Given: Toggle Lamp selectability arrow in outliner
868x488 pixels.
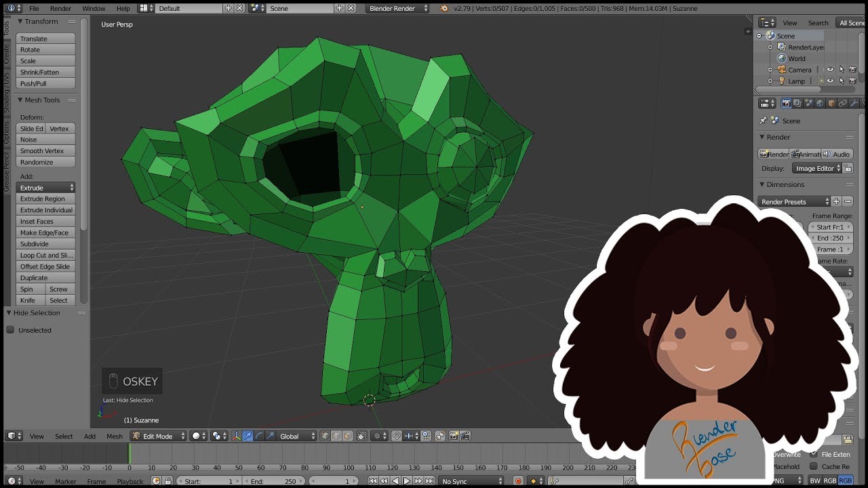Looking at the screenshot, I should 842,81.
